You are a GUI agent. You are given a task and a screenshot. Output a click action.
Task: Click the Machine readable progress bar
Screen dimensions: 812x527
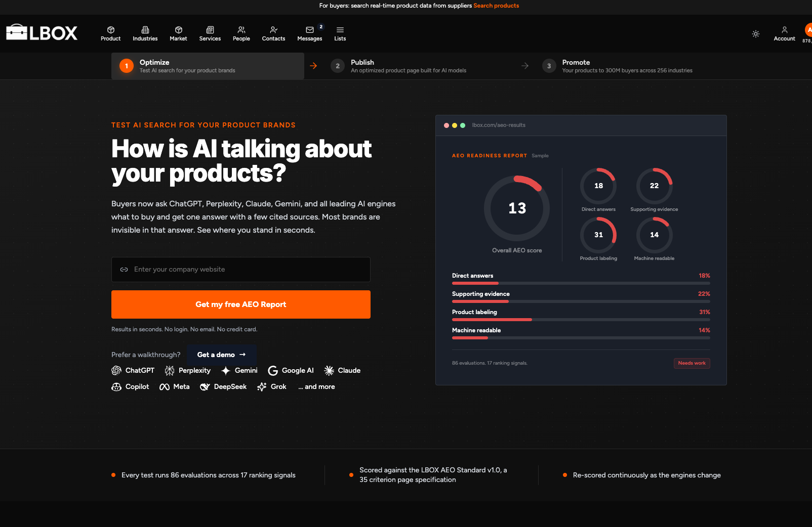(581, 338)
